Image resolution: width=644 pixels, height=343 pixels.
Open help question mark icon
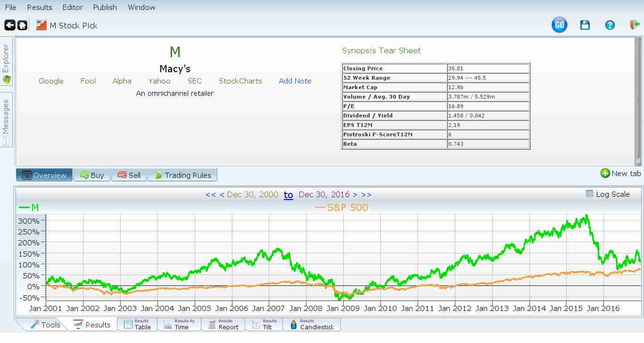[610, 25]
